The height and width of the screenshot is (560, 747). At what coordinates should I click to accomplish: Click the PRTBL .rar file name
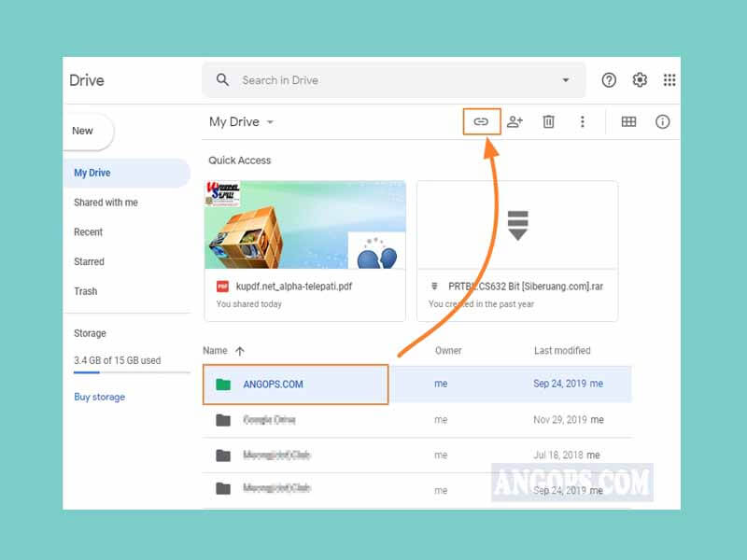click(526, 287)
